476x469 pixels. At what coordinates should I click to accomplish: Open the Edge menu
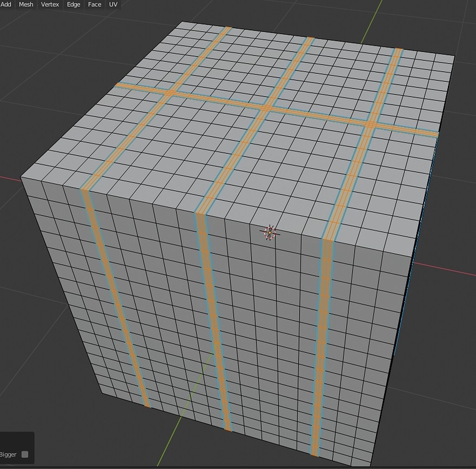74,4
